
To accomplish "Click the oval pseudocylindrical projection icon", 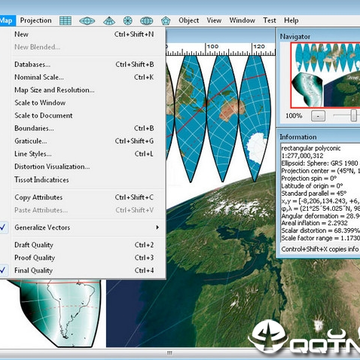I will pos(147,21).
